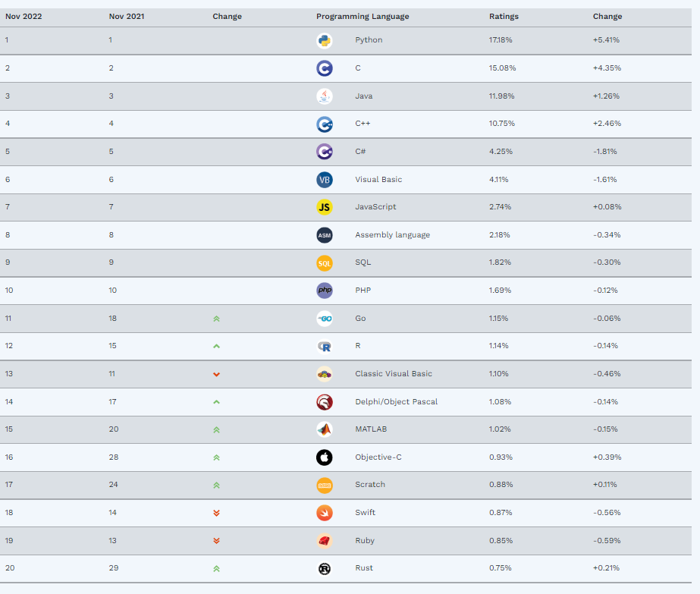Click the Programming Language column header

click(x=363, y=17)
